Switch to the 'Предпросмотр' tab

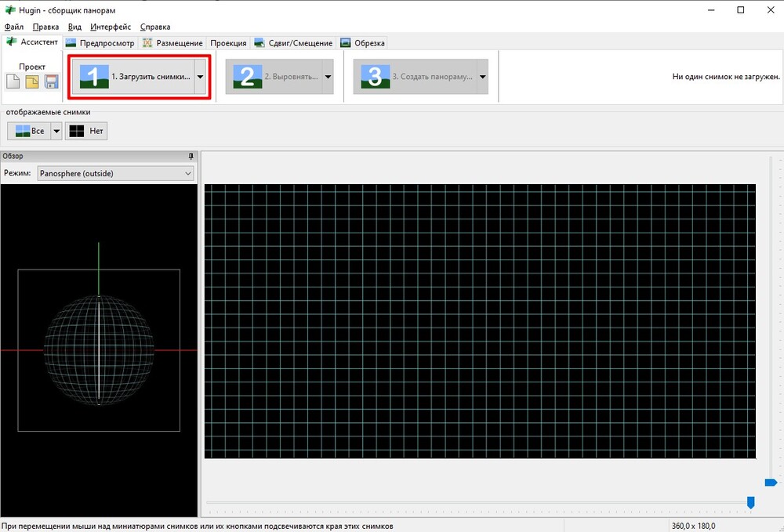pyautogui.click(x=100, y=43)
